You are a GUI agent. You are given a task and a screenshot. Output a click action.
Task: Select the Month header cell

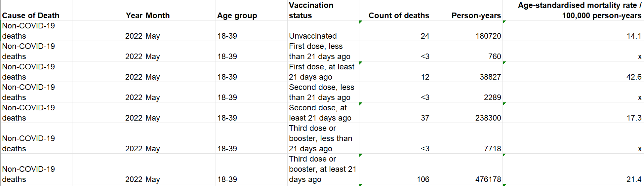click(x=180, y=10)
